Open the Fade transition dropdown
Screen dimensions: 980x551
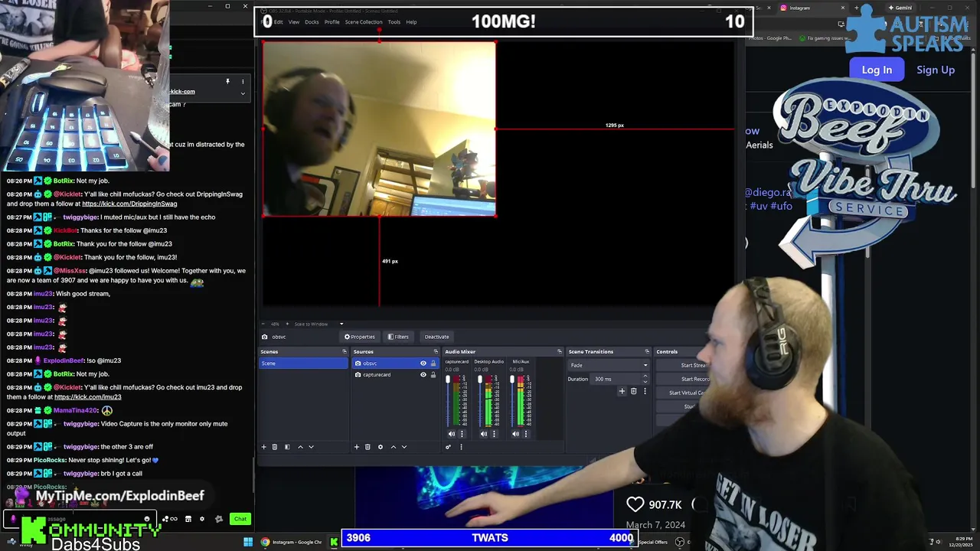(609, 365)
